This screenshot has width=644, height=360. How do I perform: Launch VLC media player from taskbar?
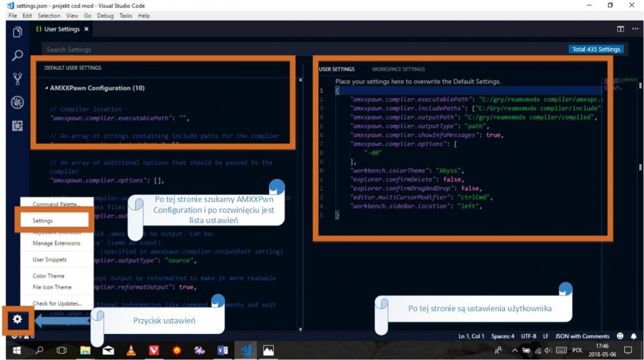coord(131,350)
